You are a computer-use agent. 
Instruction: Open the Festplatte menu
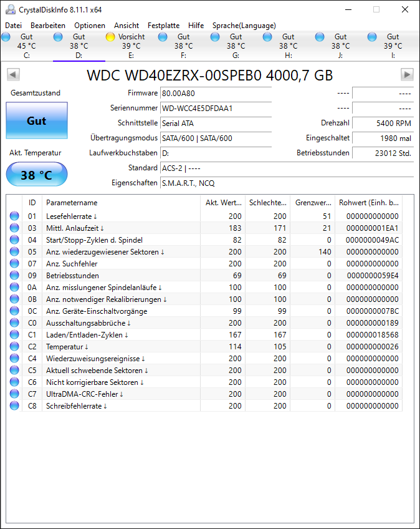(x=163, y=26)
